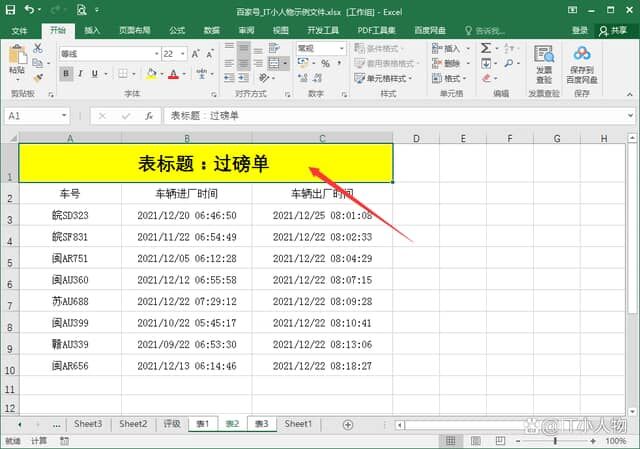Switch to Normal view in status bar
The width and height of the screenshot is (640, 449).
click(451, 441)
